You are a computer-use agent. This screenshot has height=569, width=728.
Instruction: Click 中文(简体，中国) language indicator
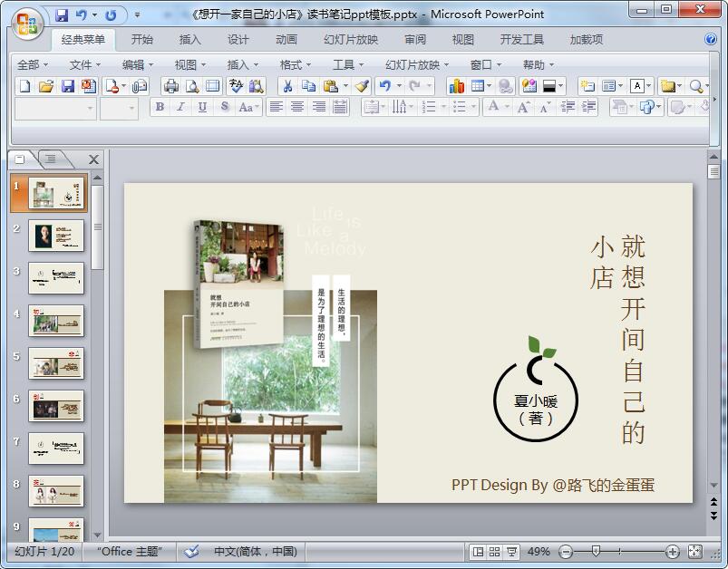tap(256, 552)
